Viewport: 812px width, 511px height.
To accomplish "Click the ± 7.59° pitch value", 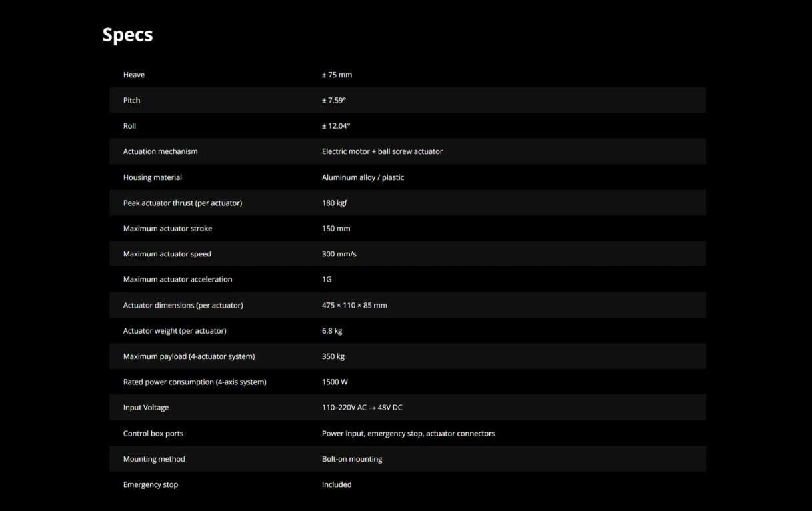I will point(334,100).
